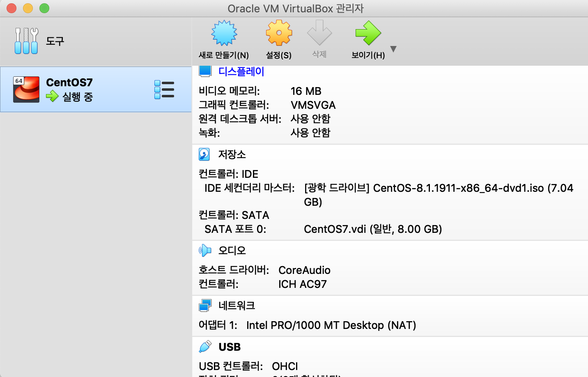
Task: Click the OHCI USB controller value
Action: (285, 366)
